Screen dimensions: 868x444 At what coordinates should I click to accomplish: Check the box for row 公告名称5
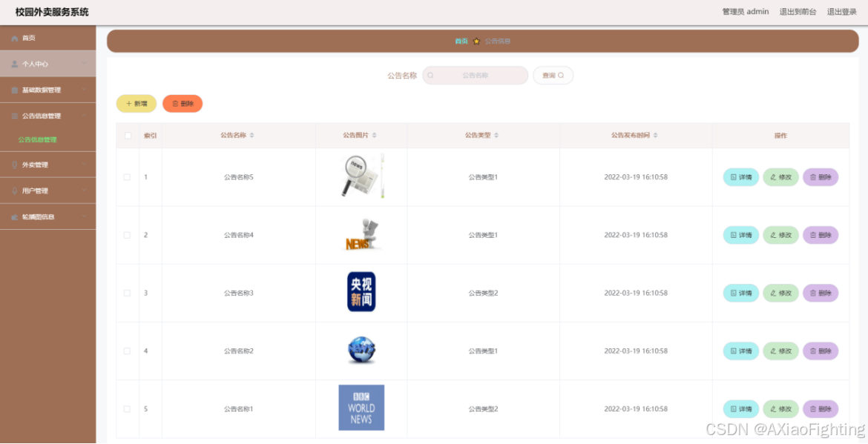coord(128,177)
